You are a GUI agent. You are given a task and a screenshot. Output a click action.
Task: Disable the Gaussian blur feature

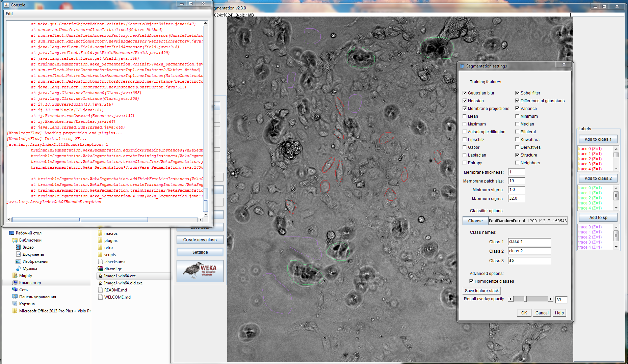pyautogui.click(x=465, y=93)
